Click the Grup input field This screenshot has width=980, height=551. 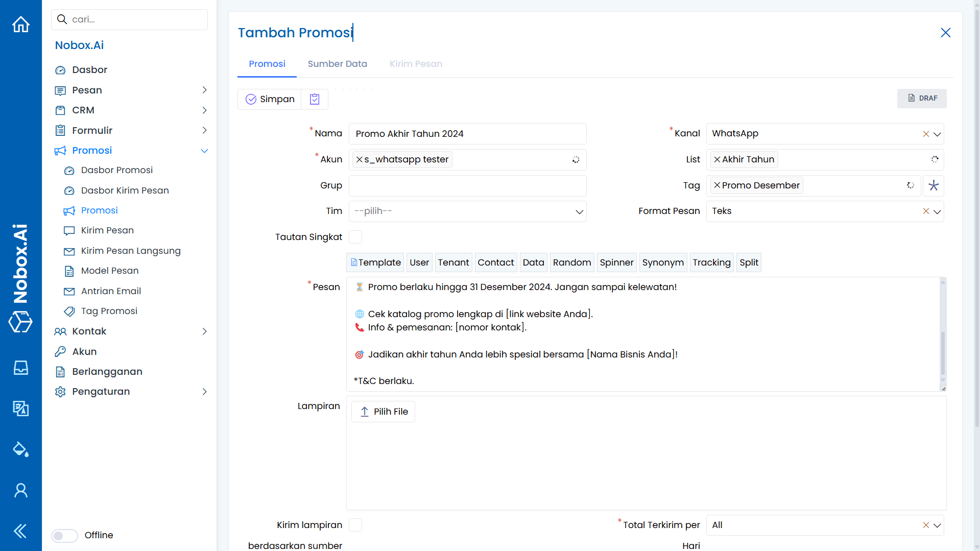coord(467,186)
